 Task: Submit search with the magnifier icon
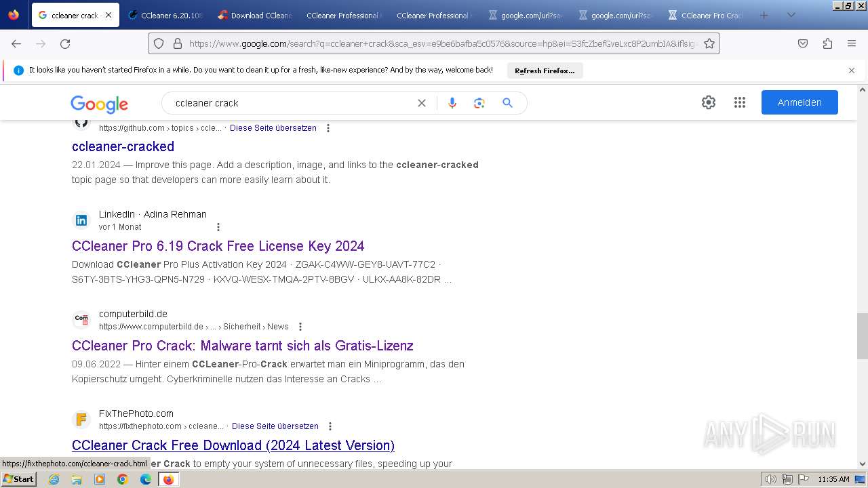(507, 103)
